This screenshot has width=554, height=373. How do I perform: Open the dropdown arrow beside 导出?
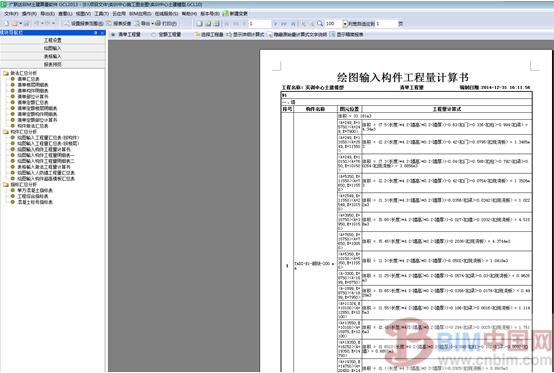(152, 24)
